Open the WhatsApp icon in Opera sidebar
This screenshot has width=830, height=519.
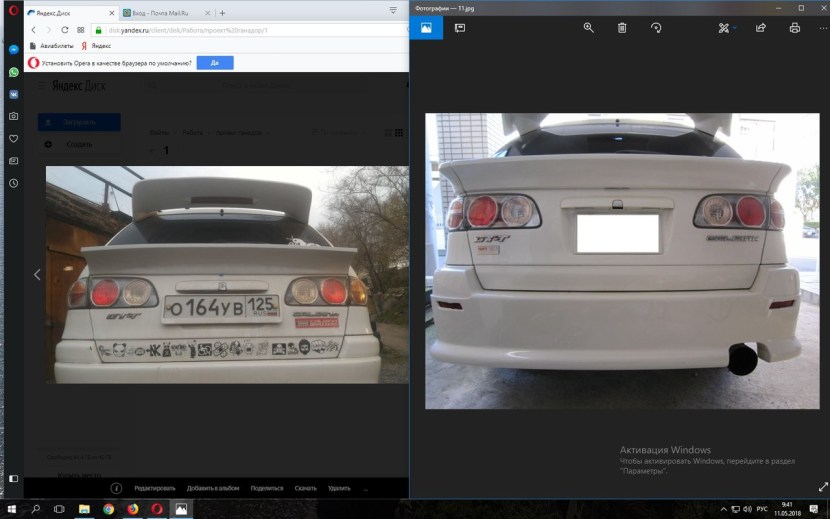[13, 72]
